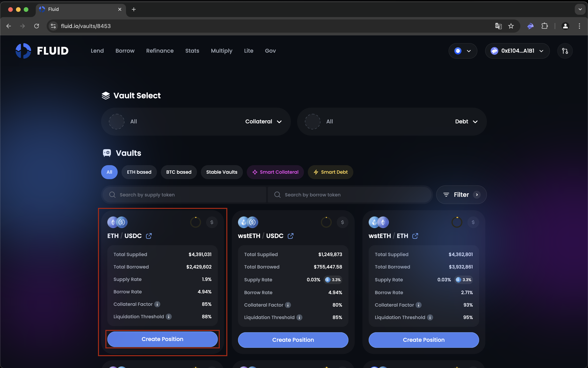Screen dimensions: 588x368
Task: Select the All vaults filter pill
Action: tap(109, 172)
